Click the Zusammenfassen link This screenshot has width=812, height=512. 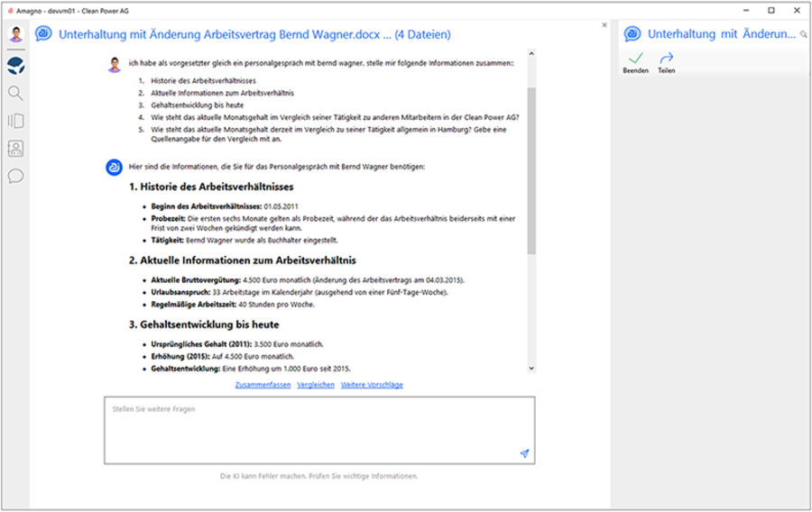pyautogui.click(x=263, y=385)
